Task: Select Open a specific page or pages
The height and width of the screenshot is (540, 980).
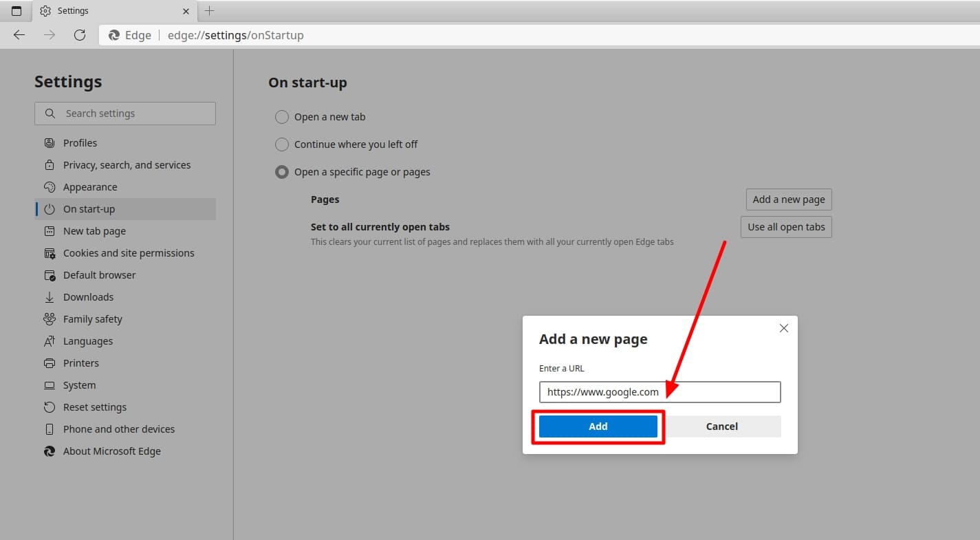Action: tap(282, 172)
